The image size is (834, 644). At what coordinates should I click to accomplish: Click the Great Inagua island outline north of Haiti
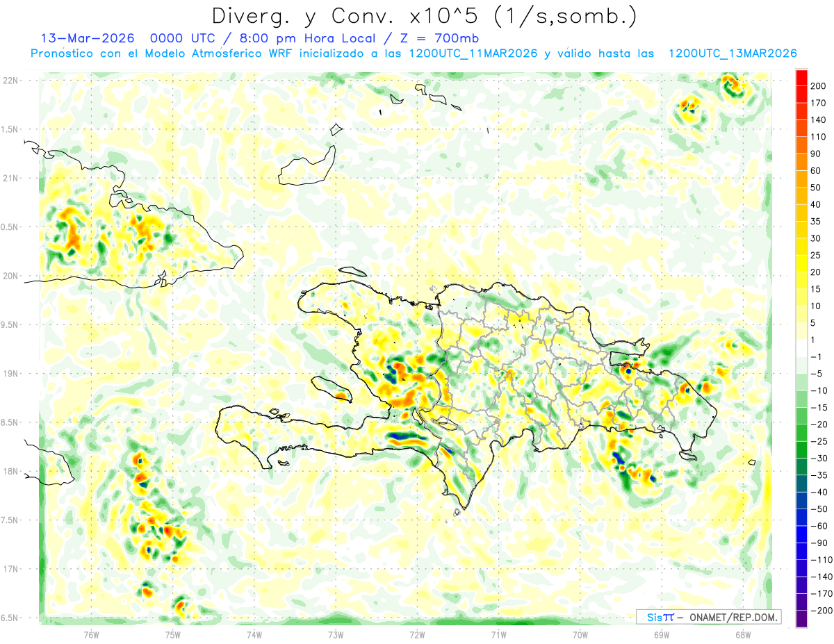coord(306,167)
